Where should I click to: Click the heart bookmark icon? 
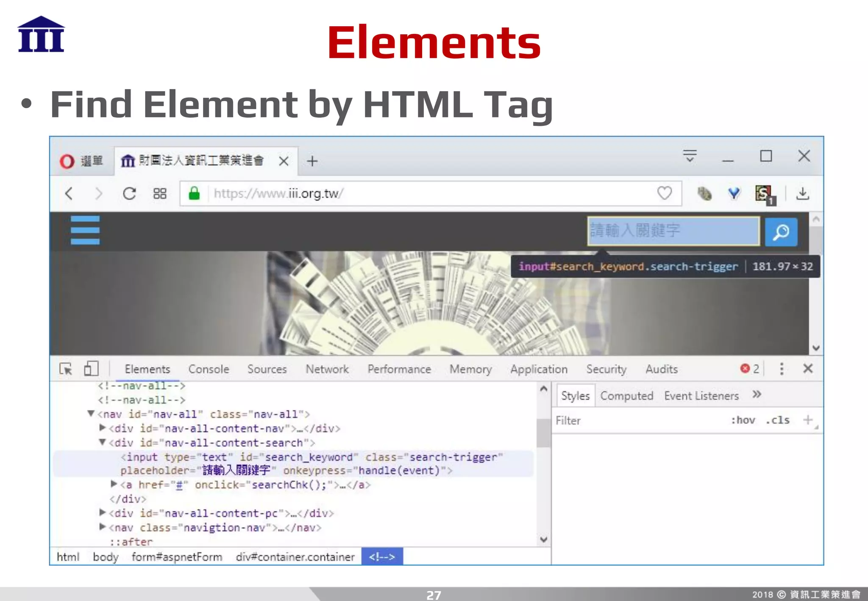(664, 194)
